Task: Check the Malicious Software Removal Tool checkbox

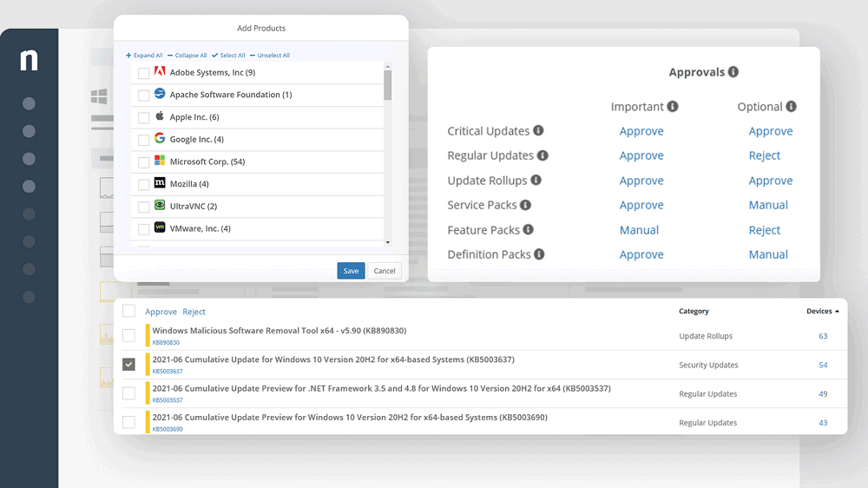Action: click(128, 335)
